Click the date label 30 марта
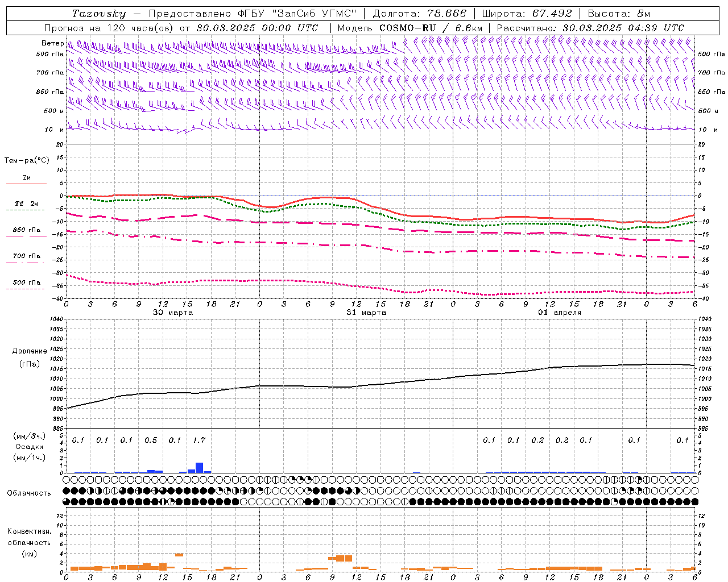Screen dimensions: 728x582 173,313
